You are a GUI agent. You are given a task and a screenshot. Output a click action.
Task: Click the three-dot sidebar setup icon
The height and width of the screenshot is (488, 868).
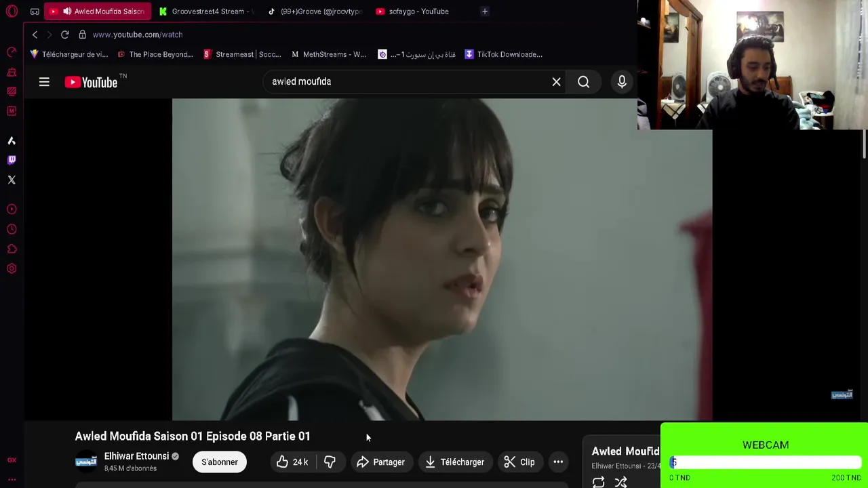tap(12, 480)
